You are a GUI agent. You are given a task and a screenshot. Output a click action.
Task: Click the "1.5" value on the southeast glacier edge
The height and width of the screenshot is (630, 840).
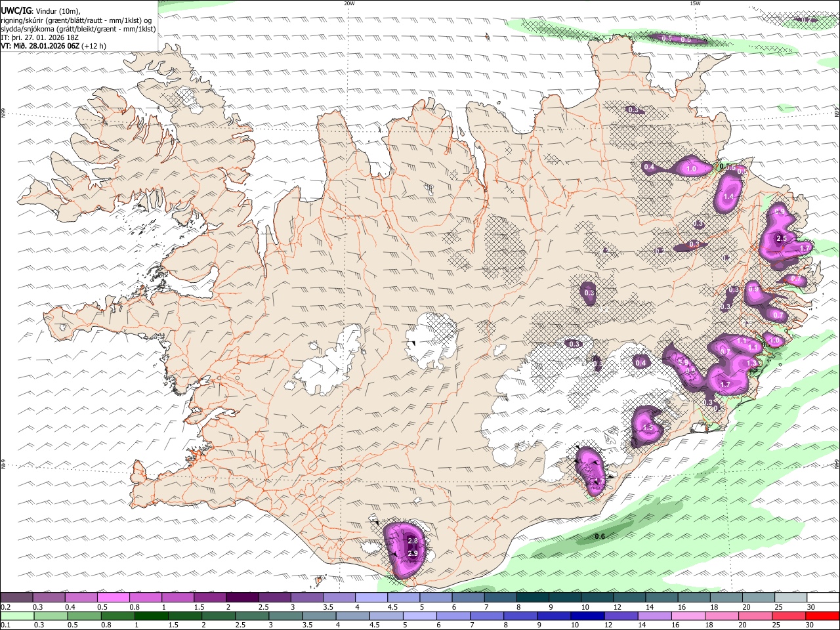[x=649, y=427]
